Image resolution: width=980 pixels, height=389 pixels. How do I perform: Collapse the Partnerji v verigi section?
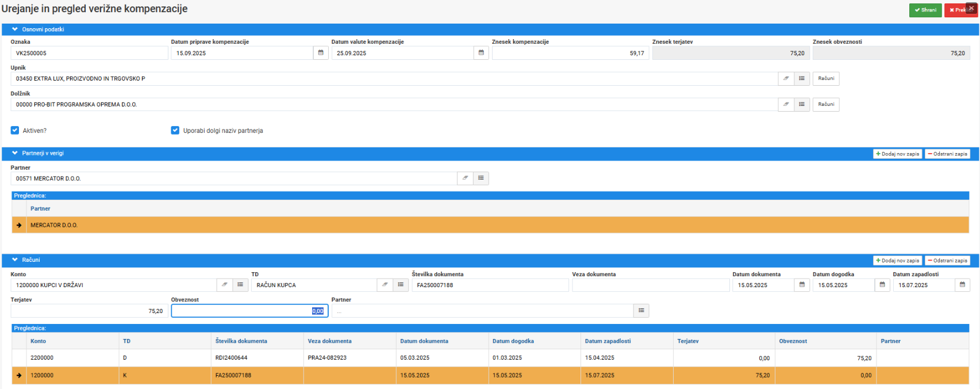(15, 153)
